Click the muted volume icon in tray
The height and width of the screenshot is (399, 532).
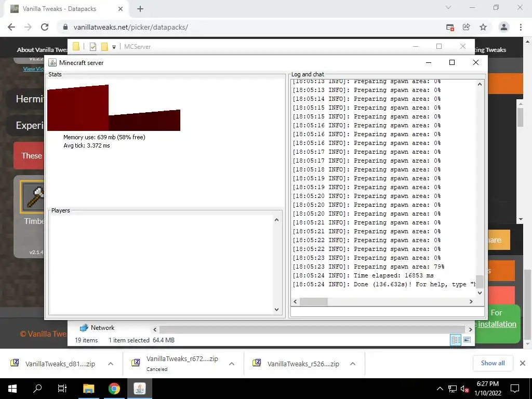(x=464, y=389)
